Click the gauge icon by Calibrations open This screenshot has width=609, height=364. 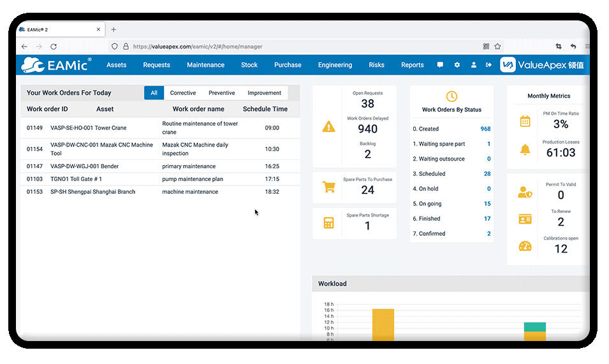[x=525, y=246]
